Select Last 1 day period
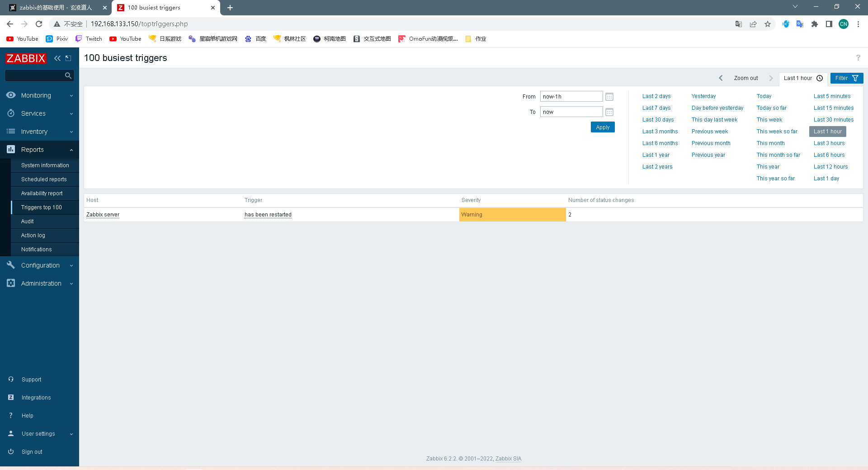Screen dimensions: 868x470 tap(826, 179)
